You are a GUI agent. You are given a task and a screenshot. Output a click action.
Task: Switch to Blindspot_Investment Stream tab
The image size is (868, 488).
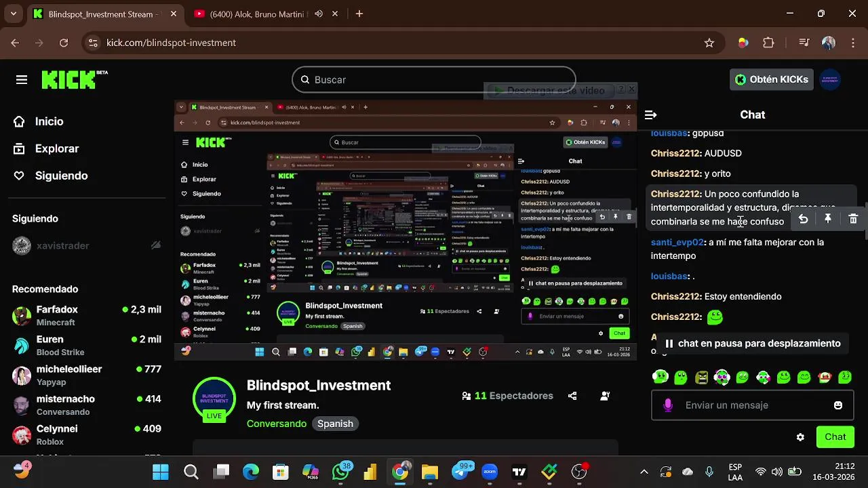(x=105, y=14)
